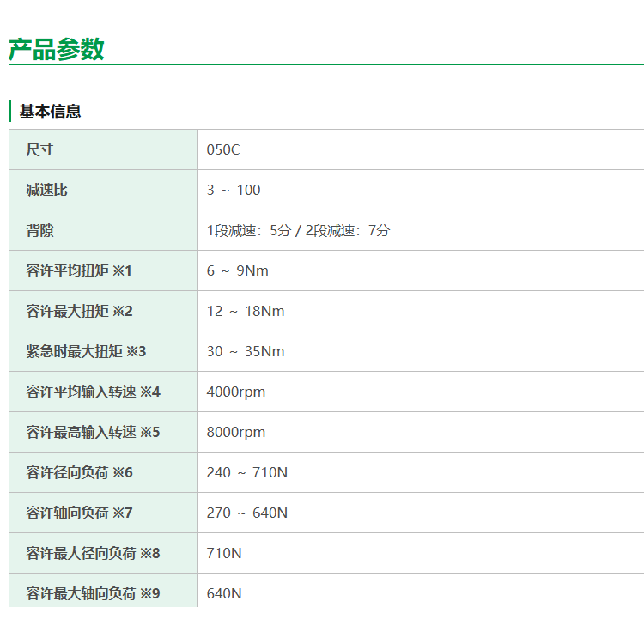Screen dimensions: 644x644
Task: Select the 6 ~ 9Nm value
Action: coord(238,270)
